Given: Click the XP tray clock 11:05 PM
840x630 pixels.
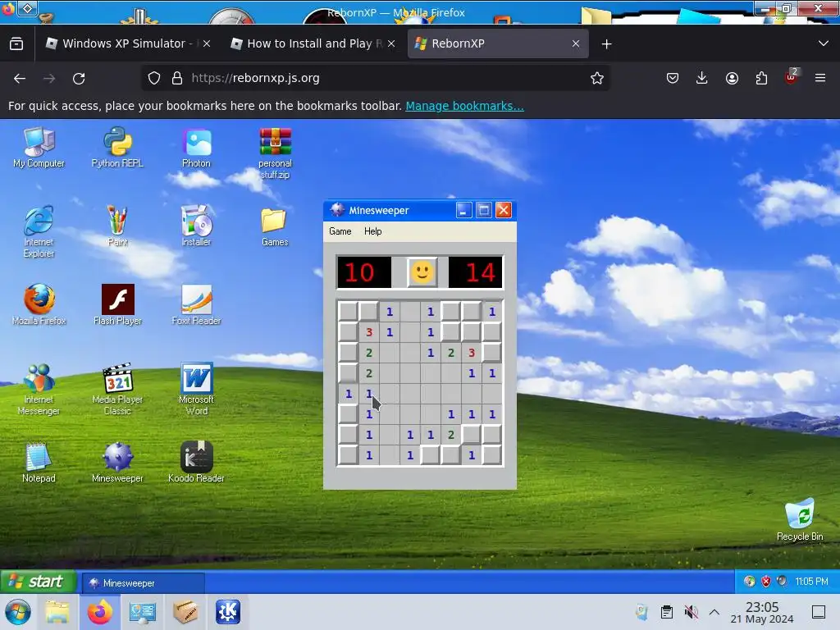Looking at the screenshot, I should point(811,582).
